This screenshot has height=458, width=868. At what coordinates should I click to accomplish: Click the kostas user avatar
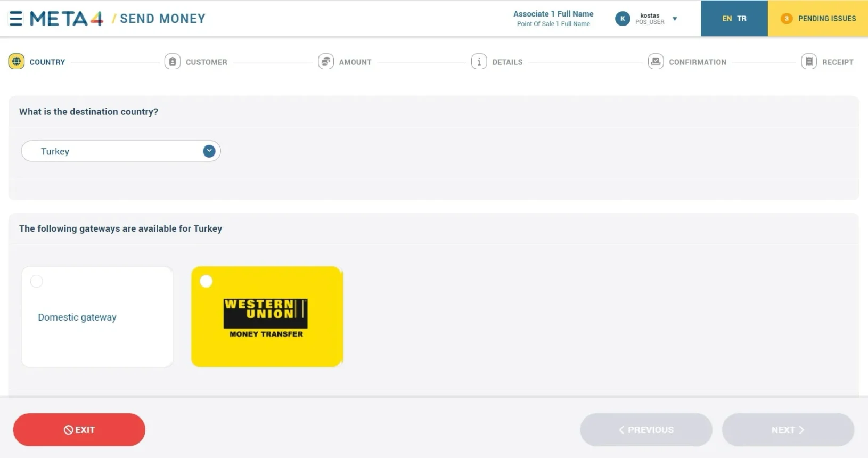(623, 19)
